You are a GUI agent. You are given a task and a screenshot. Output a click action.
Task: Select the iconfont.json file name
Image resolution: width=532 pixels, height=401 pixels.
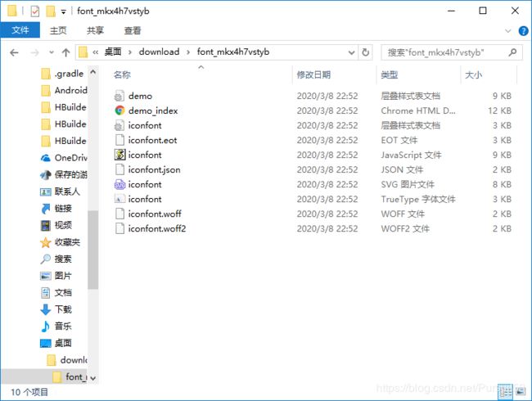point(155,169)
